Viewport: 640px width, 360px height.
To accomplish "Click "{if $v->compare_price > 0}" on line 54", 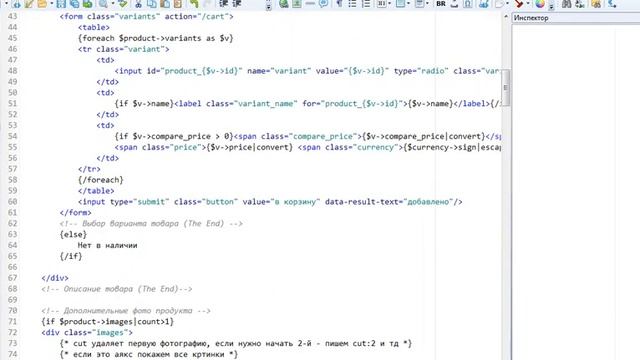I will (174, 136).
